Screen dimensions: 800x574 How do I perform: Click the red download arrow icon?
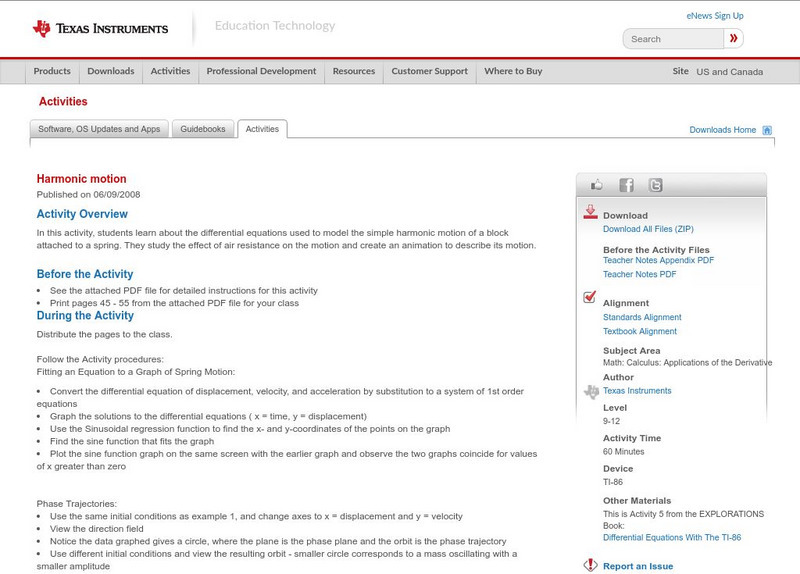tap(590, 212)
